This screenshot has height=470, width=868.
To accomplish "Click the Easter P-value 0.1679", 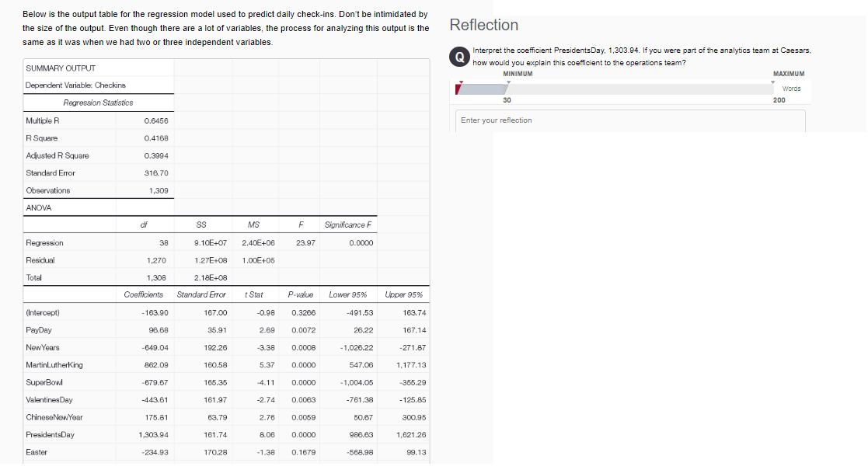I will coord(300,451).
